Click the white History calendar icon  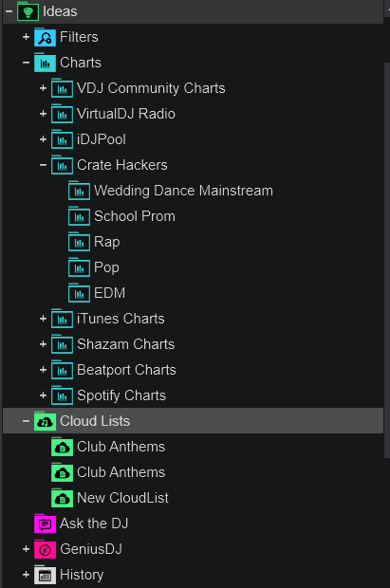[x=45, y=575]
